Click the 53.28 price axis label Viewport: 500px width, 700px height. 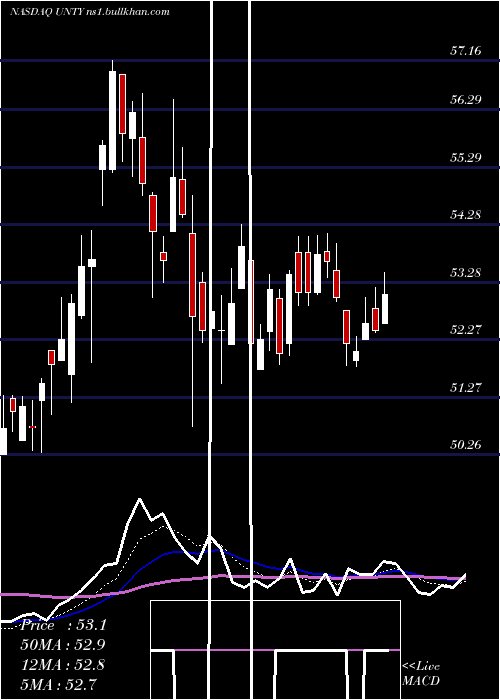pos(466,272)
